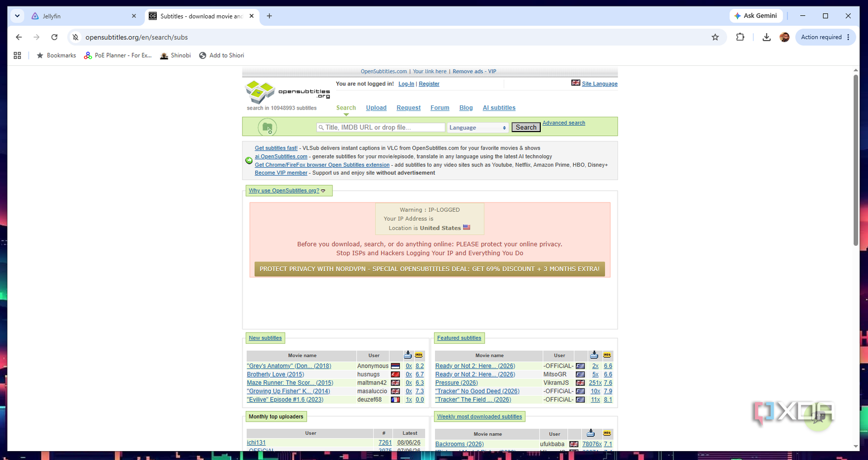The width and height of the screenshot is (868, 460).
Task: Click Get subtitles fast! link
Action: point(276,148)
